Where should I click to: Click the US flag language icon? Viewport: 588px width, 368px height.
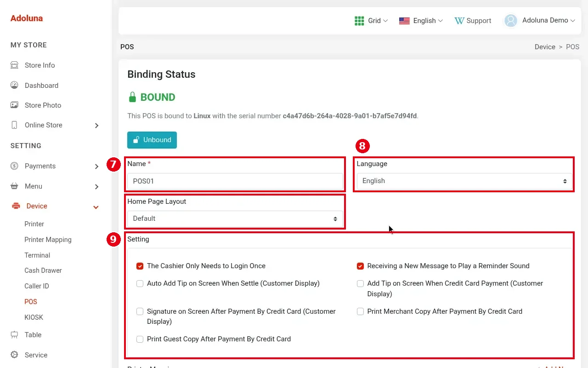404,21
